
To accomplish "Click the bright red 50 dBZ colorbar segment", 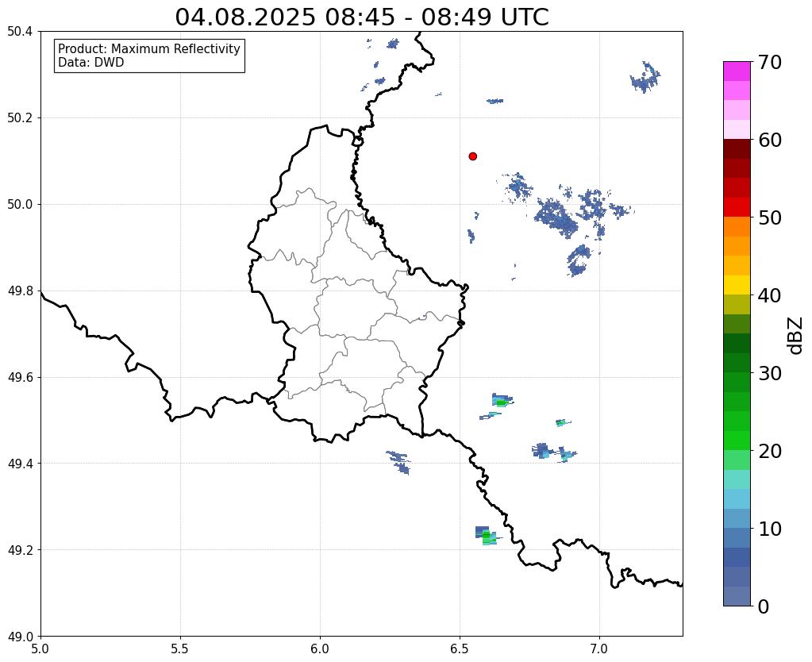I will [737, 207].
